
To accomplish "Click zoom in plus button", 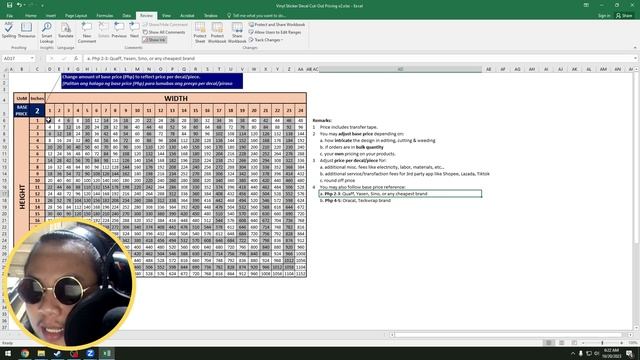I will [x=622, y=343].
